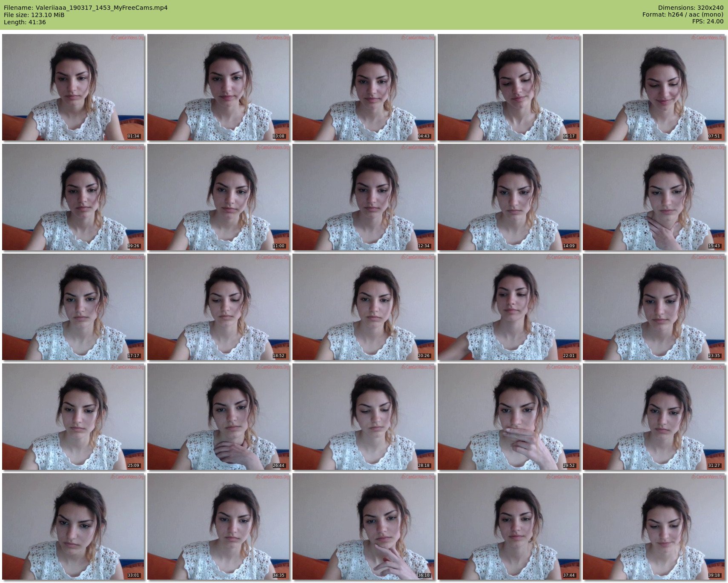Click the Length 41:36 label
728x583 pixels.
[25, 22]
